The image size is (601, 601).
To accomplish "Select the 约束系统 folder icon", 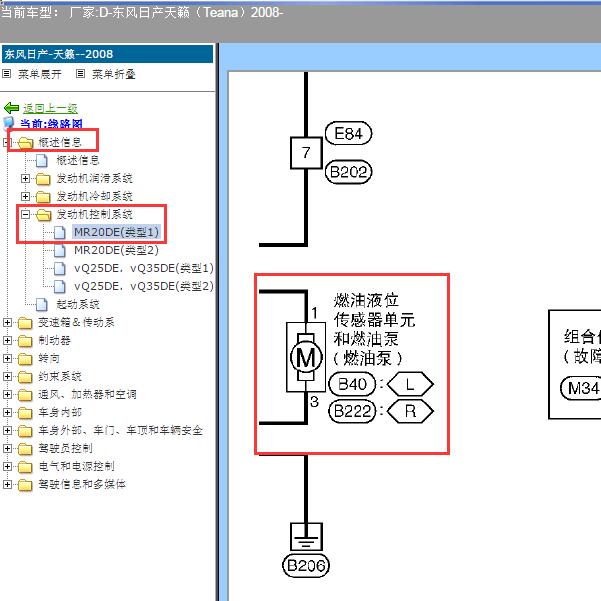I will coord(25,377).
